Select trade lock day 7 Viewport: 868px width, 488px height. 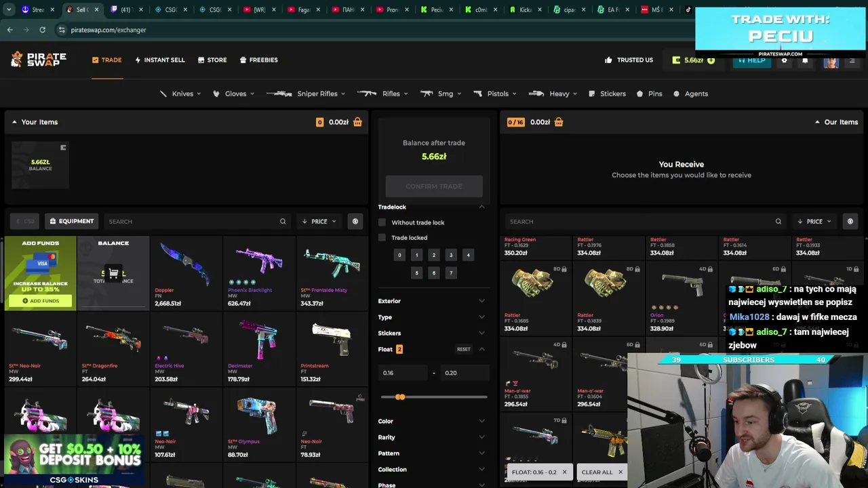[x=451, y=272]
